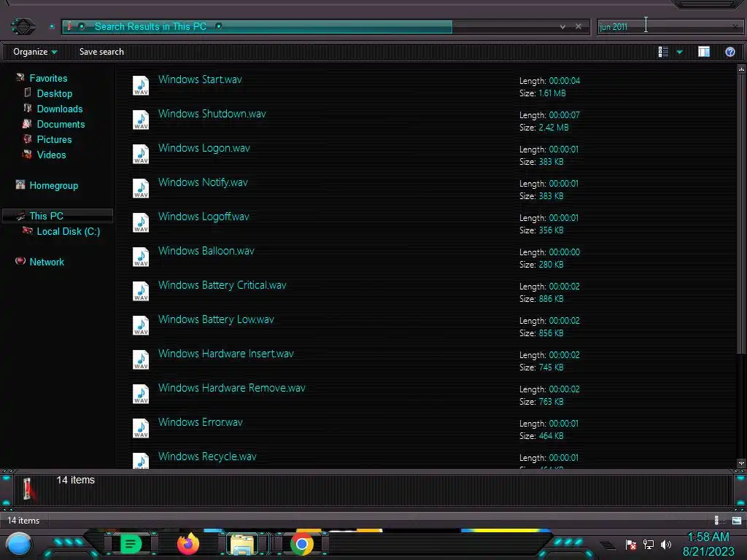Toggle the preview pane icon

(x=704, y=52)
